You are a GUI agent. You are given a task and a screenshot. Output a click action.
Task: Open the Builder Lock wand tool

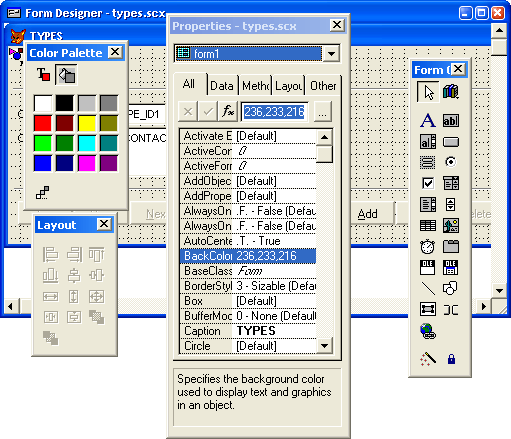pyautogui.click(x=428, y=359)
